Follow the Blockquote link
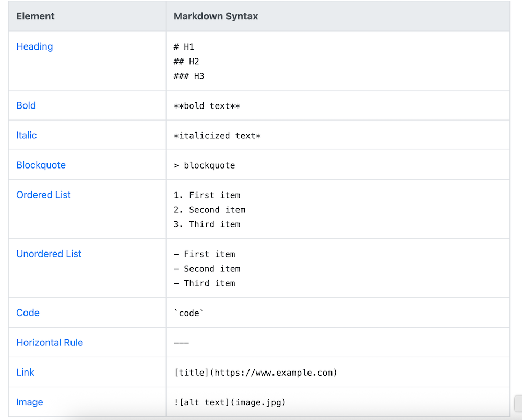Viewport: 522px width, 420px height. 41,165
